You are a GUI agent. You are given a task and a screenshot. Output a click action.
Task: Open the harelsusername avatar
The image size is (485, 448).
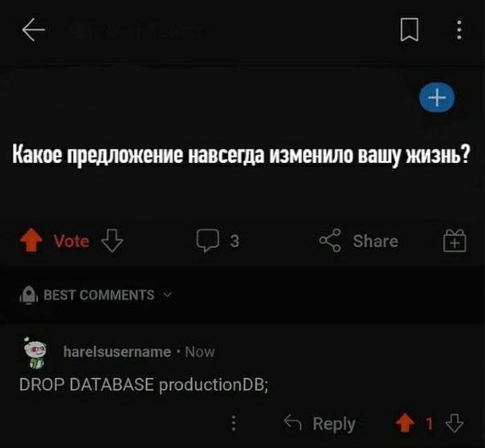[x=35, y=352]
